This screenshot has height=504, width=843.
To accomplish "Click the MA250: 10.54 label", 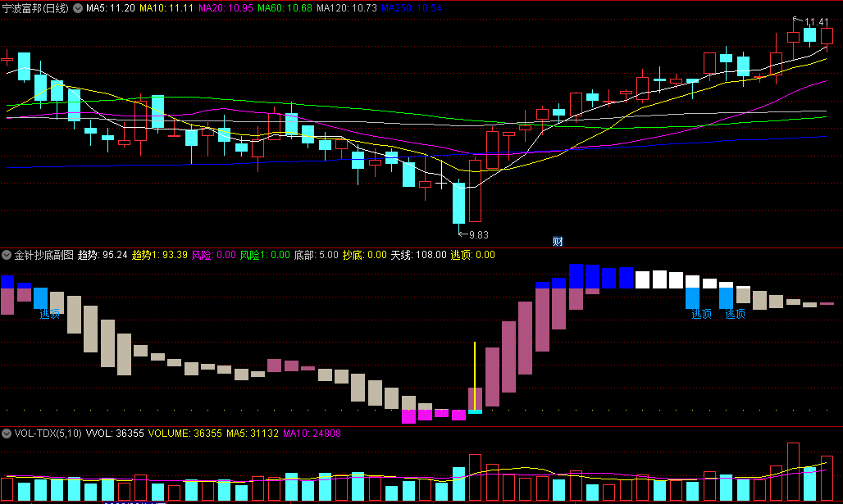I will (x=412, y=8).
